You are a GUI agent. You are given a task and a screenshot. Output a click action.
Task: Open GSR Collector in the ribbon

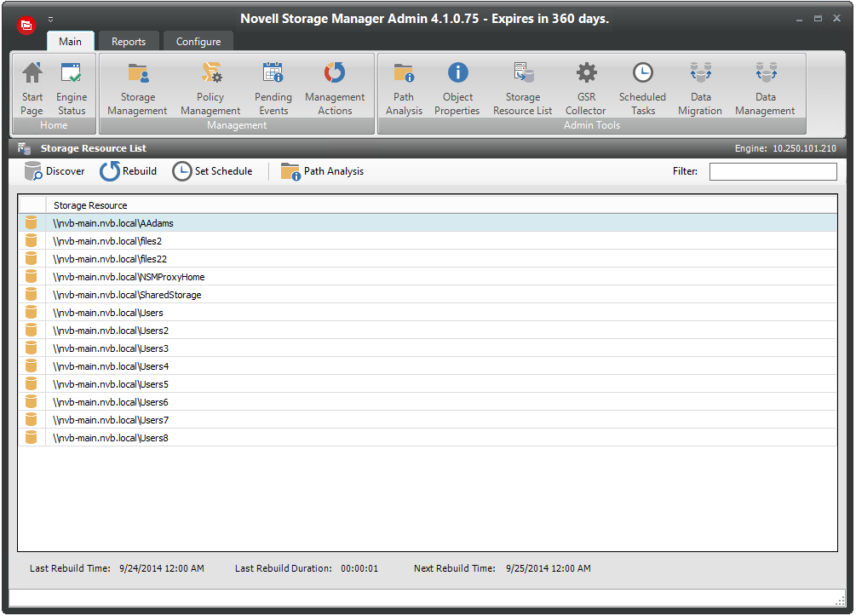(x=586, y=89)
